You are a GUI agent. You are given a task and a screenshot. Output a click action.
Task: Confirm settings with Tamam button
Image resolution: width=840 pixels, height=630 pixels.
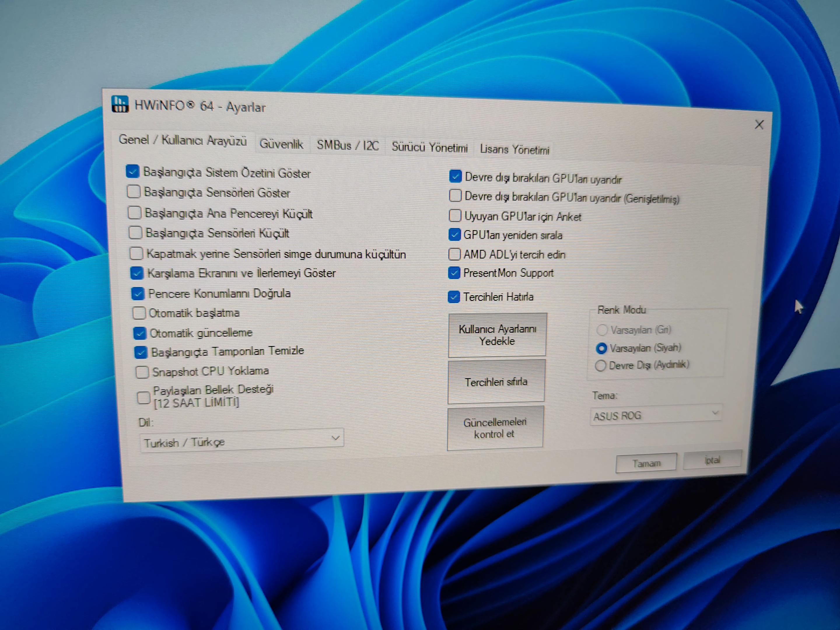[x=646, y=463]
